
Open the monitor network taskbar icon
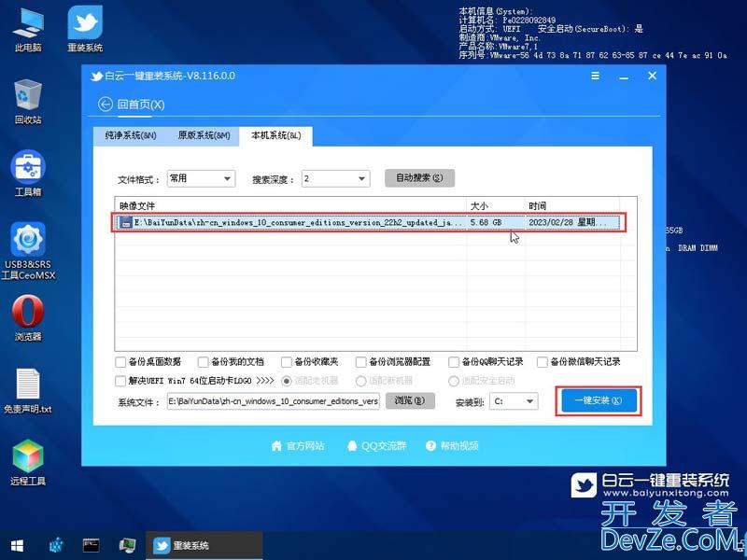click(x=127, y=545)
